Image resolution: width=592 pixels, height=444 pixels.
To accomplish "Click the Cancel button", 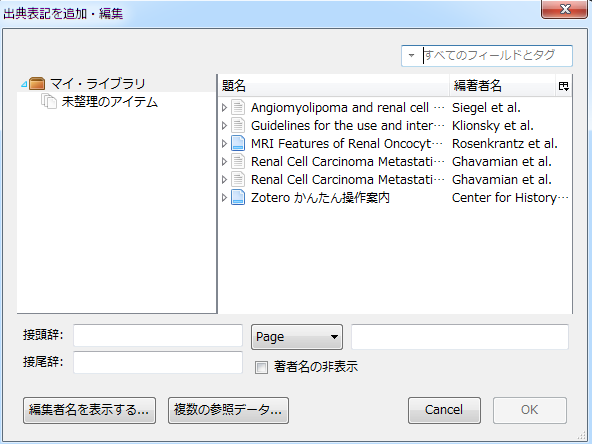I will click(444, 410).
